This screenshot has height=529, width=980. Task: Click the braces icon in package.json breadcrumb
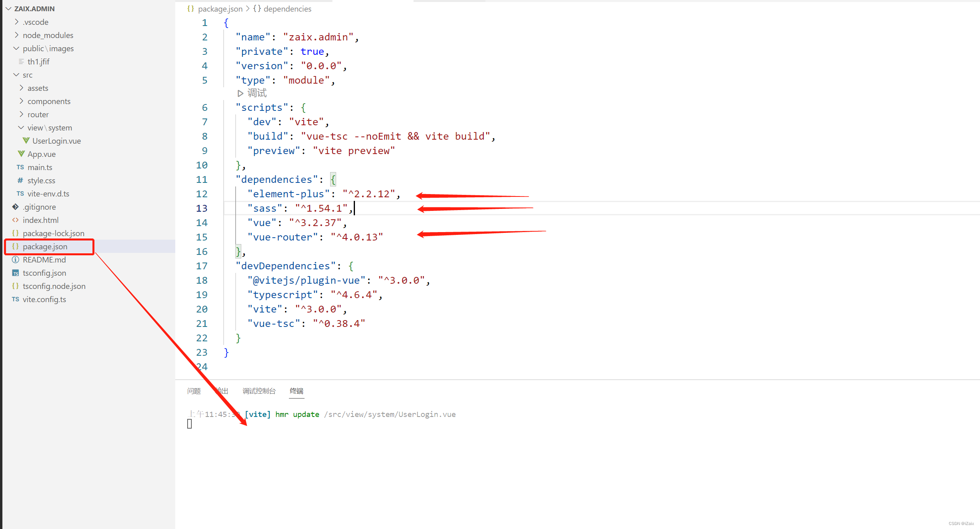tap(191, 8)
